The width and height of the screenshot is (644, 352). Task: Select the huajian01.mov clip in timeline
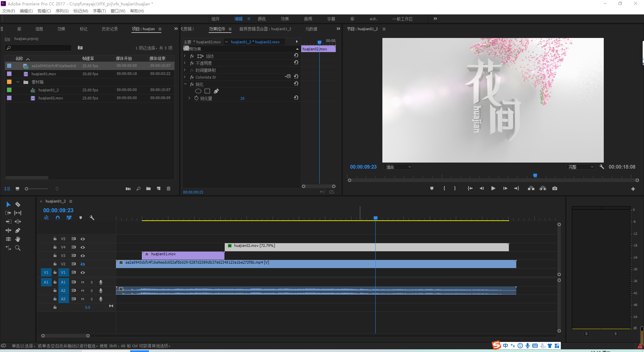(x=183, y=256)
